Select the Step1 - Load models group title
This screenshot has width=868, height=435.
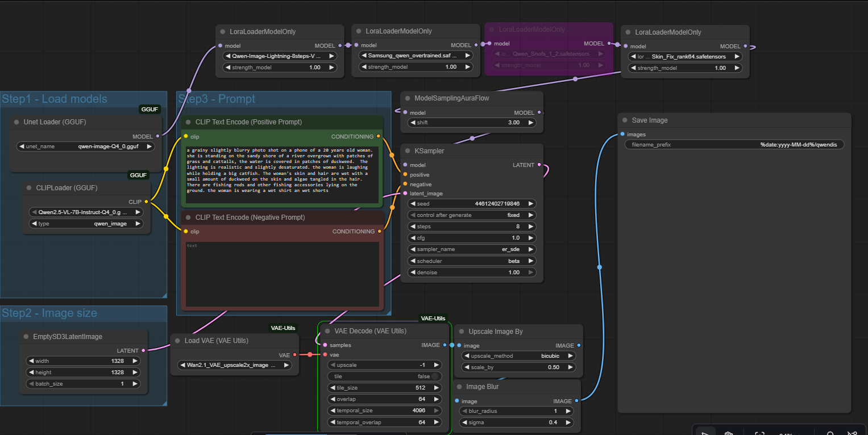coord(55,99)
